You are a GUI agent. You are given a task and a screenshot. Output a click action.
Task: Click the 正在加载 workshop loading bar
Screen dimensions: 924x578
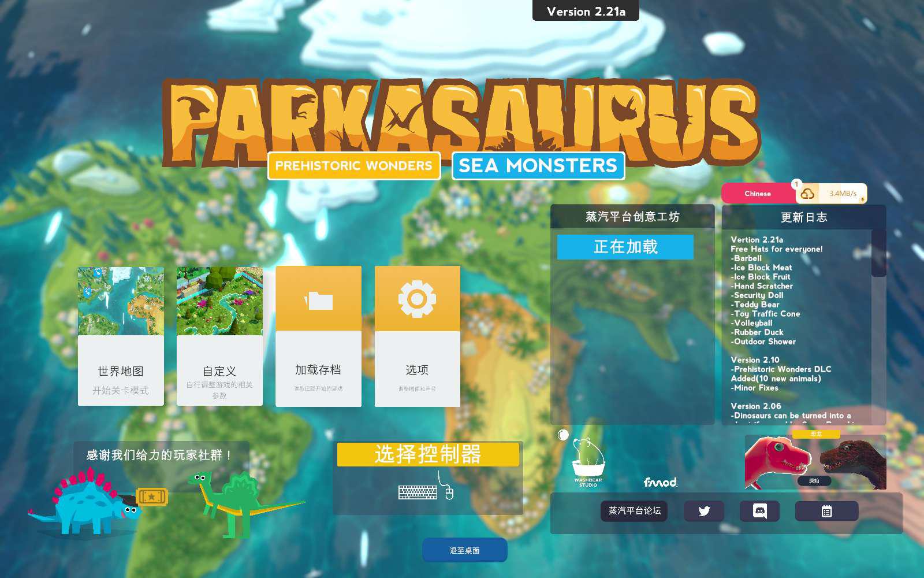[x=625, y=247]
